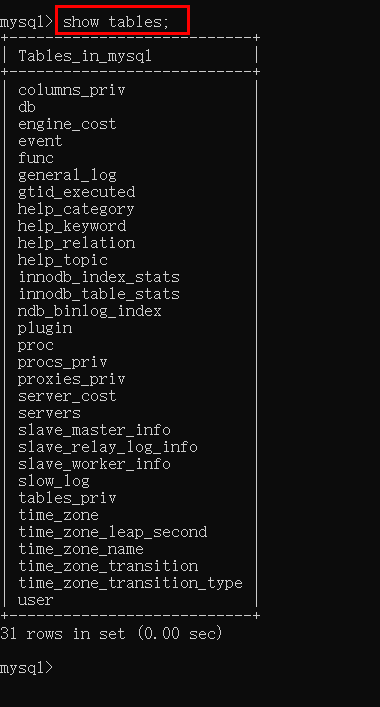Select the slow_log entry
The image size is (380, 707).
(54, 481)
